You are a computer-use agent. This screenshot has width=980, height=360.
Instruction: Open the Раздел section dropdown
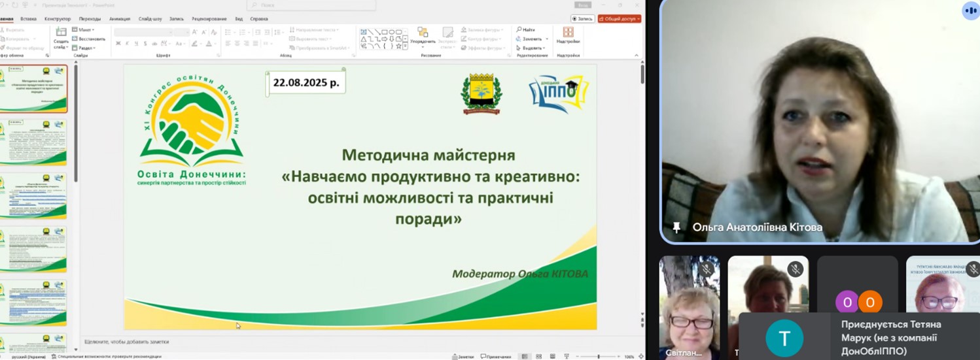84,48
